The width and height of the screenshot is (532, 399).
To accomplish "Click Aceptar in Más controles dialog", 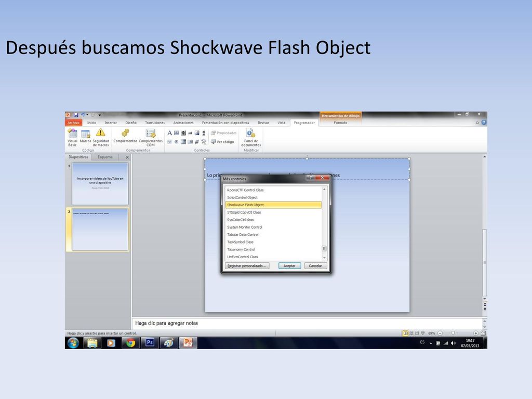I will coord(289,265).
